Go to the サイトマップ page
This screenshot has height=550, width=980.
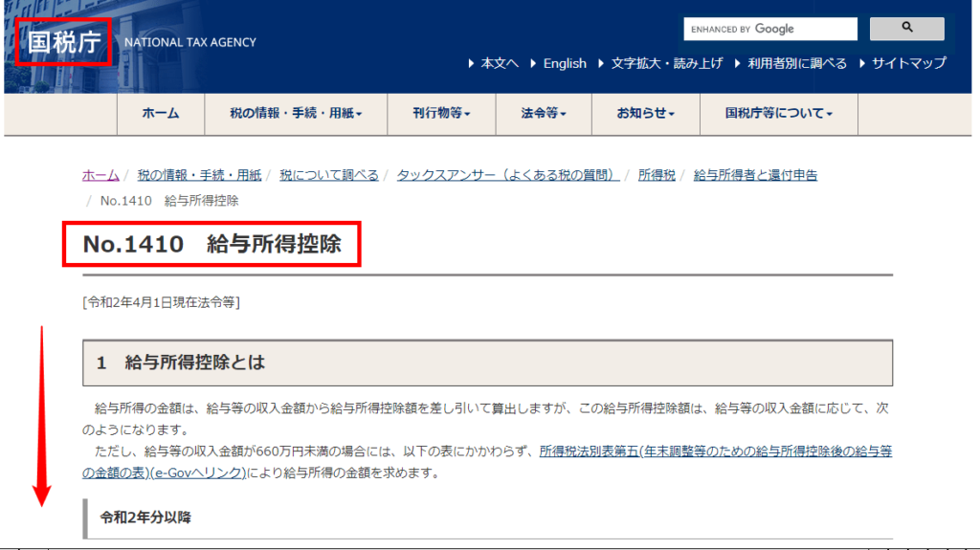(x=908, y=63)
